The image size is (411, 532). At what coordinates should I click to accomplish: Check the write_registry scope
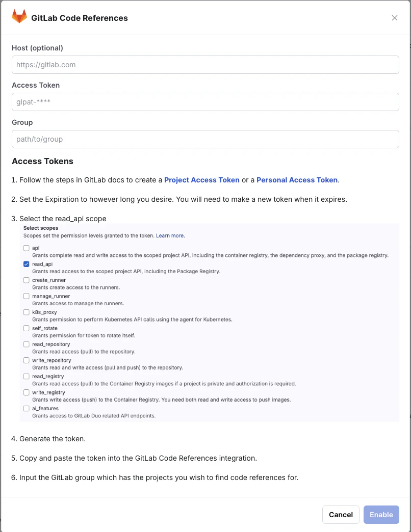point(26,392)
